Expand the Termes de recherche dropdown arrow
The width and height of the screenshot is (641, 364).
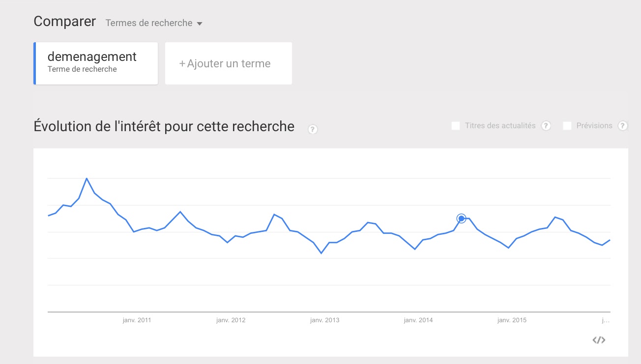(199, 24)
